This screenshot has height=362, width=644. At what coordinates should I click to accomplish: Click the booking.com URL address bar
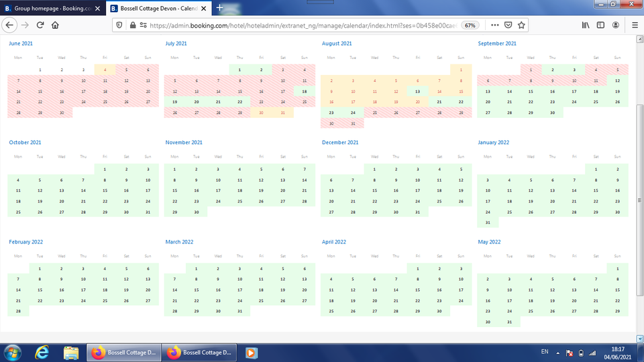[x=268, y=25]
